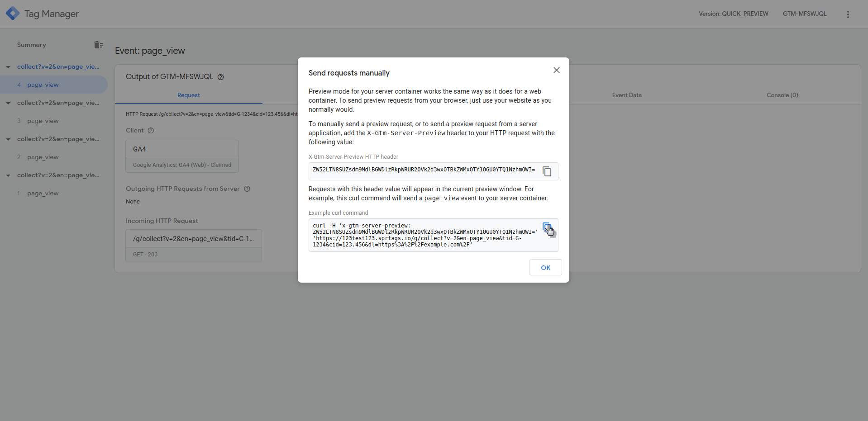
Task: Click the Tag Manager logo icon
Action: coord(12,13)
